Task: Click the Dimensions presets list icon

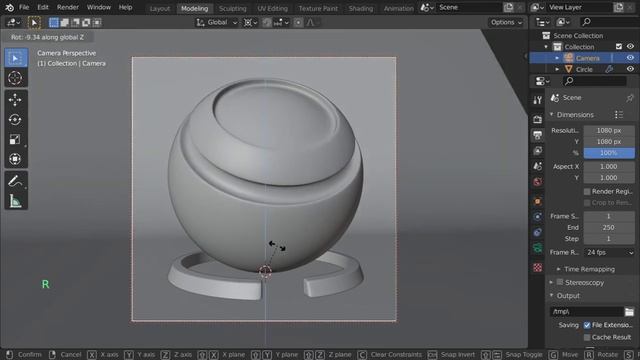Action: click(x=619, y=115)
